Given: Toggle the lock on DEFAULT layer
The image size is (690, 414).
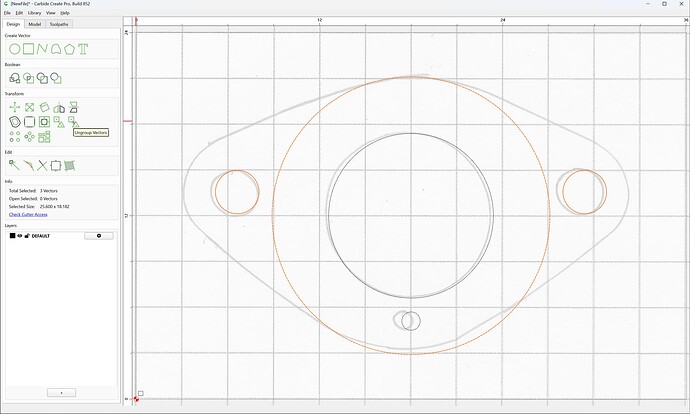Looking at the screenshot, I should (x=27, y=236).
